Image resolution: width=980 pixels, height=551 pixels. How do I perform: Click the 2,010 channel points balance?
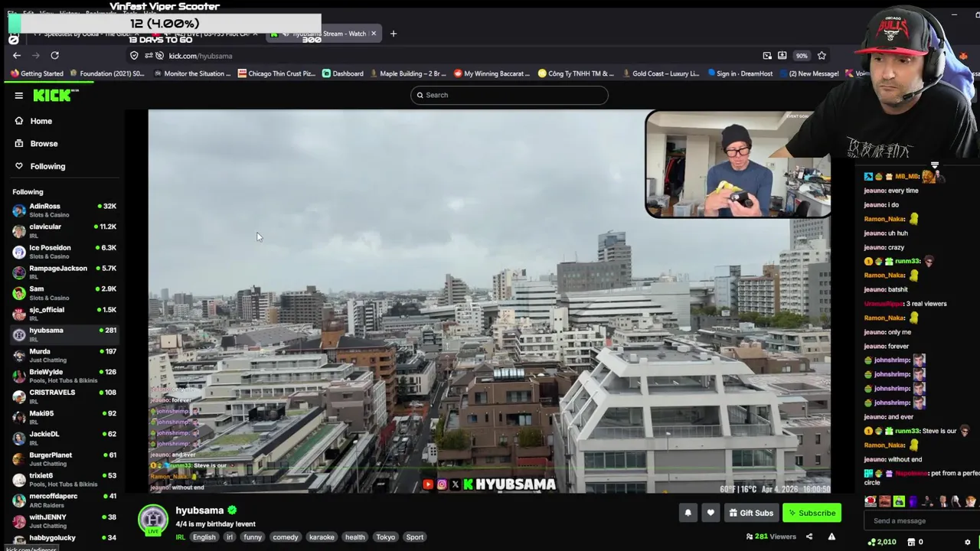tap(882, 542)
